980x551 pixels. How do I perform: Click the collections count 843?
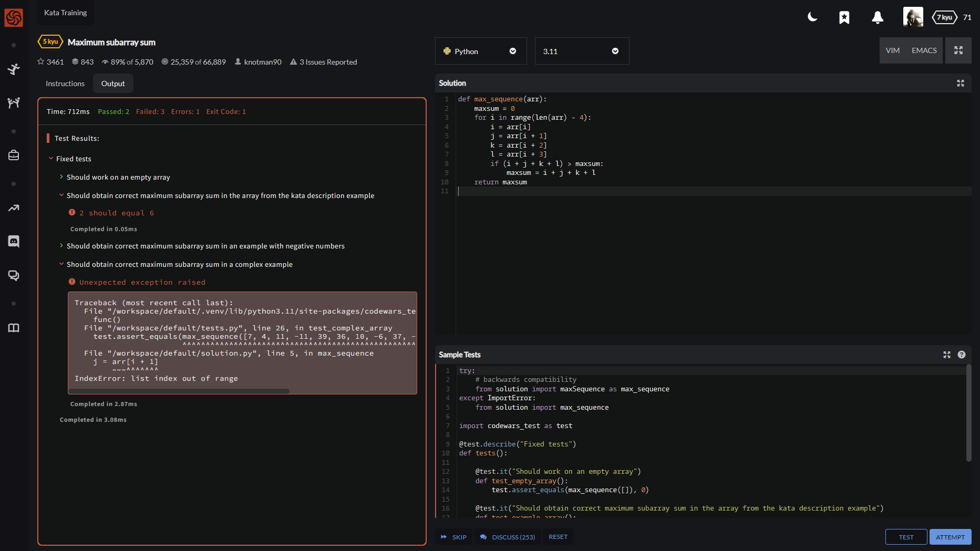[82, 62]
